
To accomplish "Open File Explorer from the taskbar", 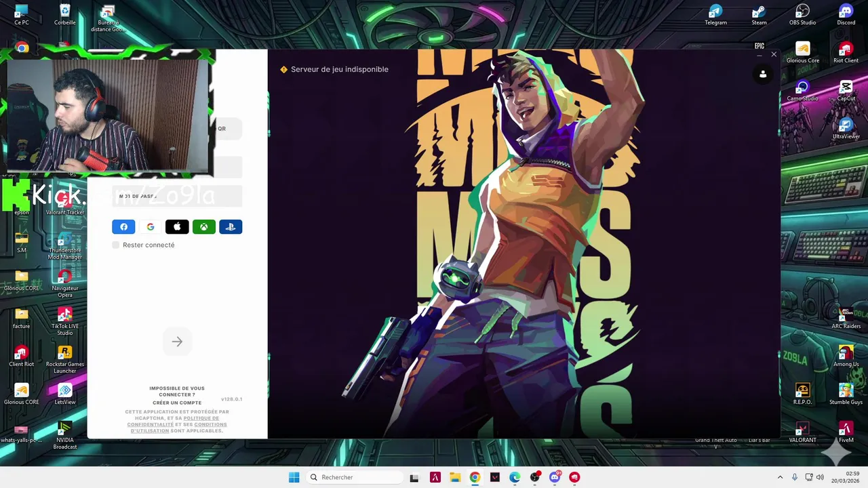I will [x=455, y=477].
